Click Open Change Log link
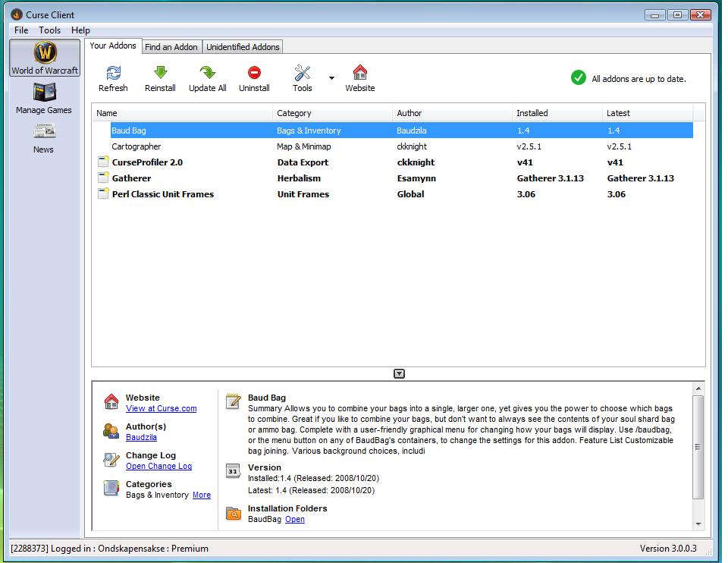This screenshot has height=563, width=728. [158, 466]
